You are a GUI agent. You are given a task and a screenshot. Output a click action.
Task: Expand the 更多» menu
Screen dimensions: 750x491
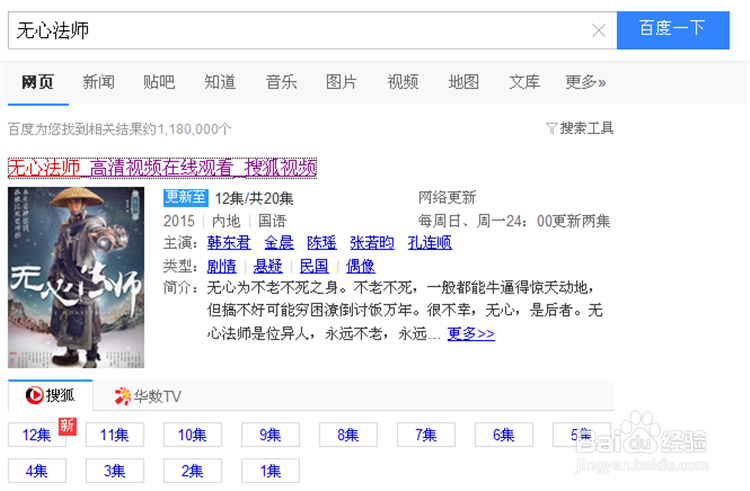585,82
